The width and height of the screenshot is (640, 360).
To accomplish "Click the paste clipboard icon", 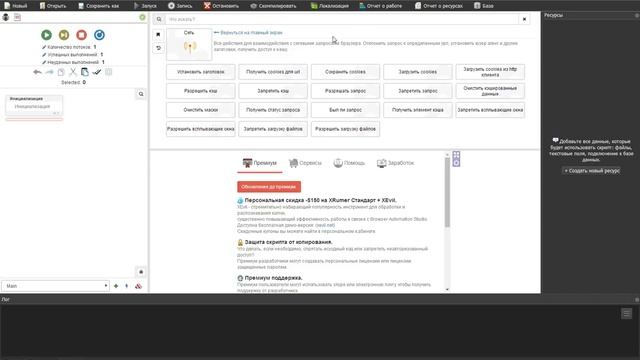I will 84,72.
